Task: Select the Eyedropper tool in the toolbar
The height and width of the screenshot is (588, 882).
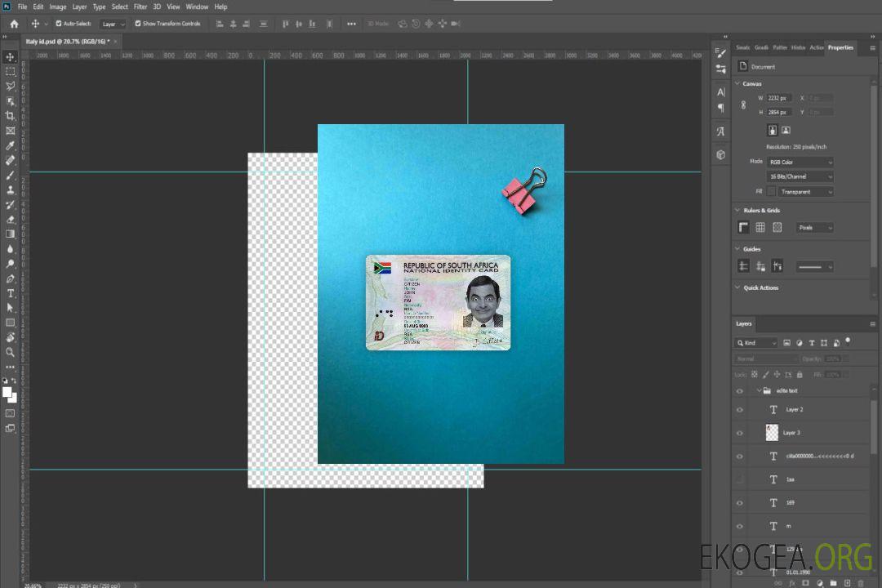Action: (11, 145)
